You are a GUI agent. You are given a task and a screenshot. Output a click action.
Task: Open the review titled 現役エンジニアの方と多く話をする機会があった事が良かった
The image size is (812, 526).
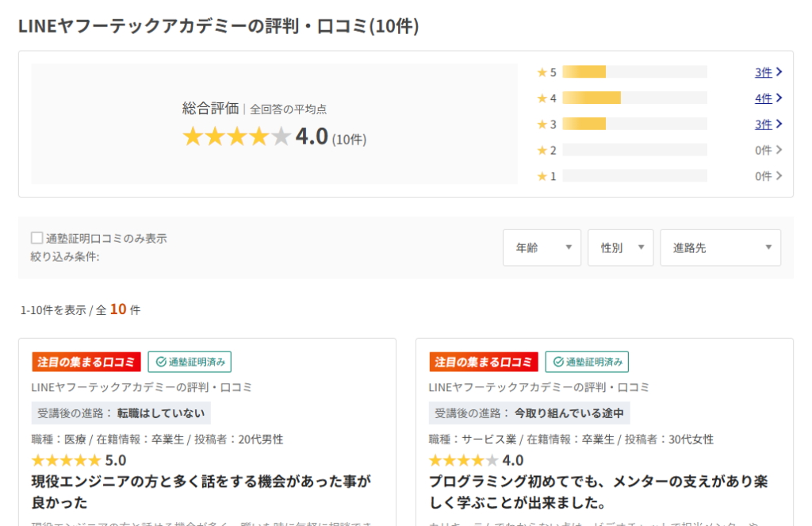[x=201, y=492]
